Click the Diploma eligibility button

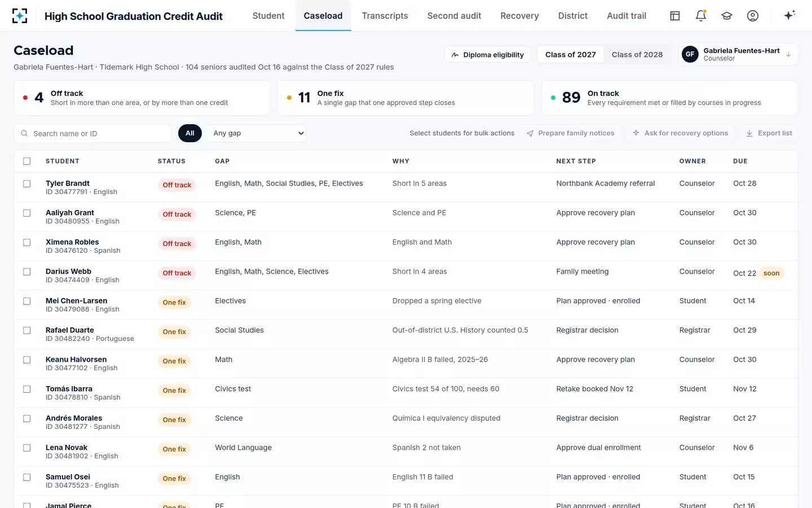pos(488,55)
